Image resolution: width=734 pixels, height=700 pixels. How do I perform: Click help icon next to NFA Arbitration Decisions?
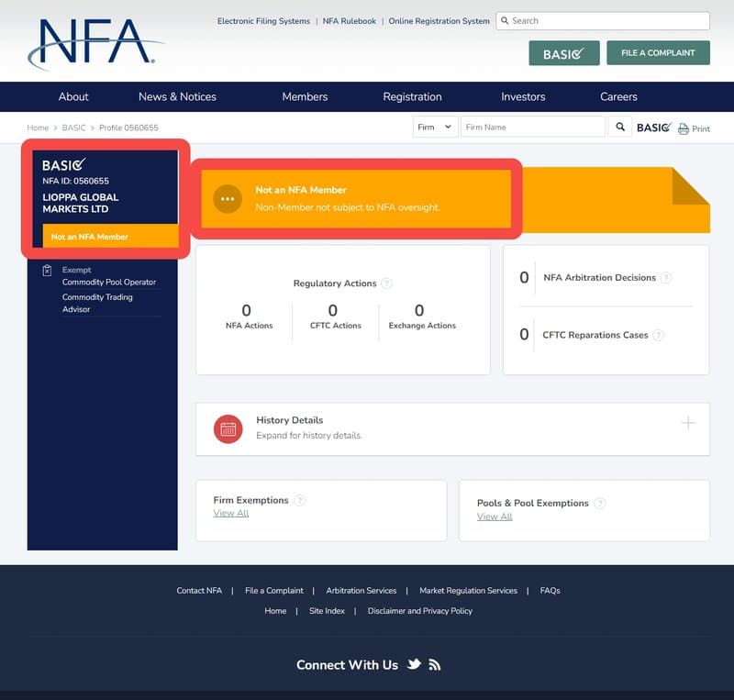[x=666, y=278]
